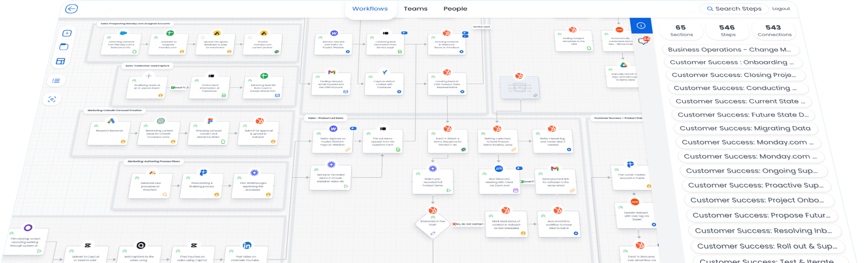The image size is (868, 263).
Task: Switch to the People tab
Action: [455, 9]
